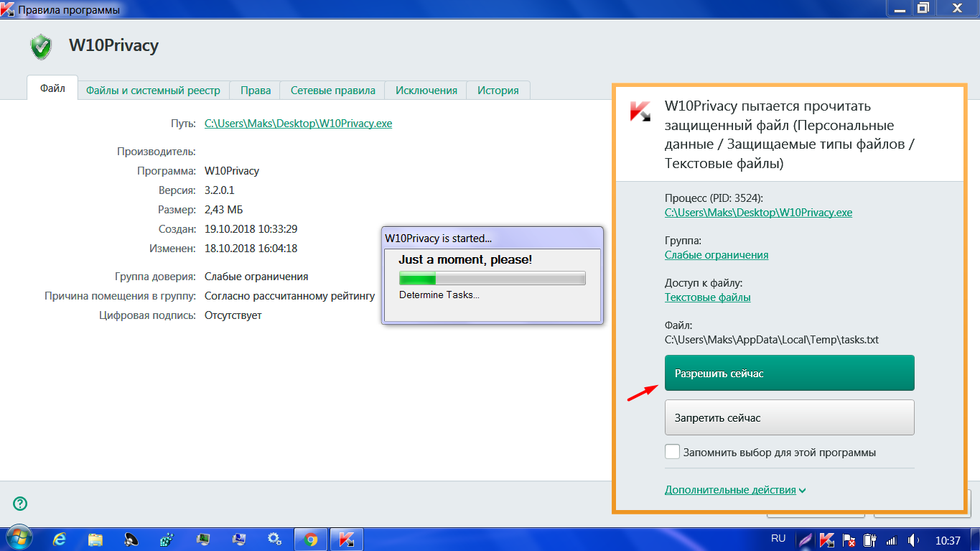Switch to Kaspersky window on the taskbar

[x=347, y=539]
